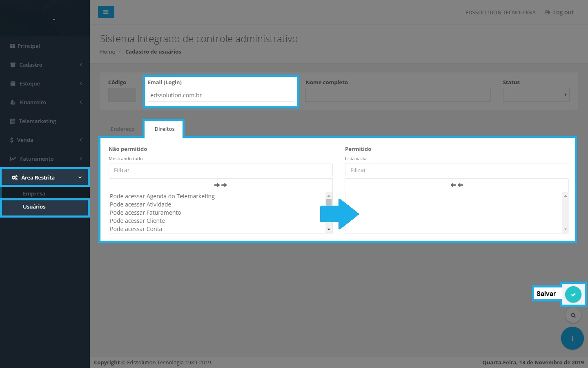Click Permitido list scroll-up arrow
The image size is (588, 368).
566,196
